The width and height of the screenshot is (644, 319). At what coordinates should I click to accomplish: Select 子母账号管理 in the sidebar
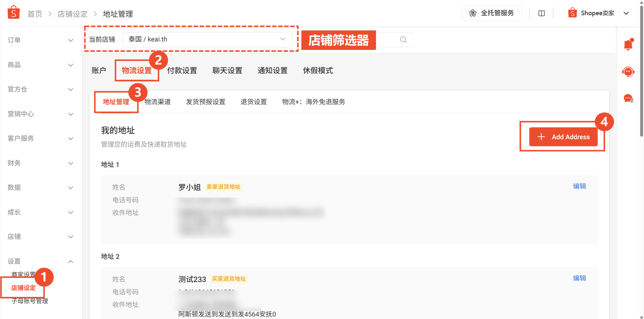click(30, 301)
